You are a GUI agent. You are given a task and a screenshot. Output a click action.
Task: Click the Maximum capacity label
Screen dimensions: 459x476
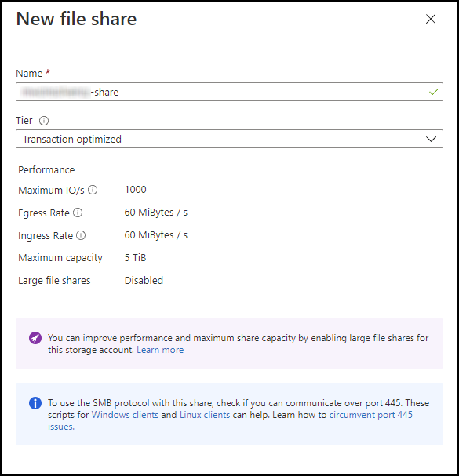pos(60,258)
